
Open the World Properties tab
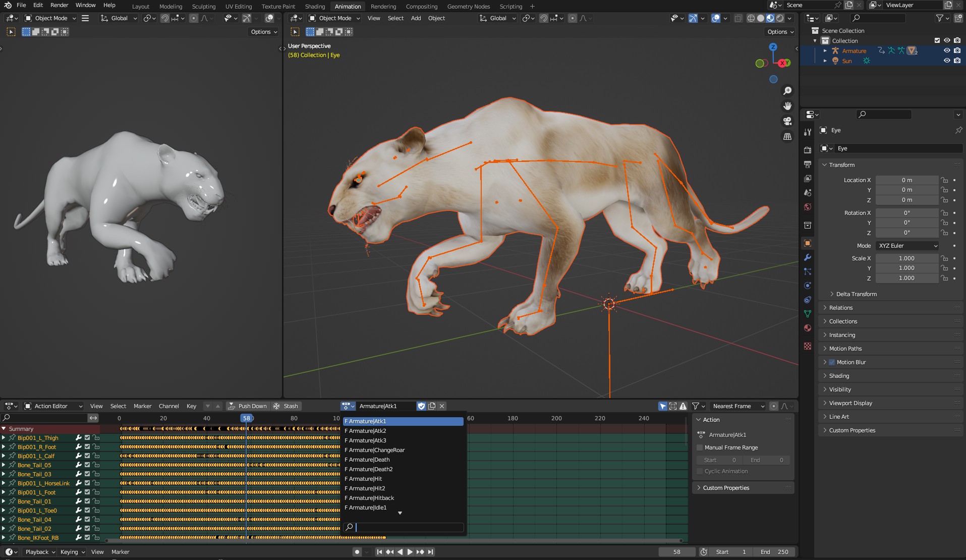[807, 206]
